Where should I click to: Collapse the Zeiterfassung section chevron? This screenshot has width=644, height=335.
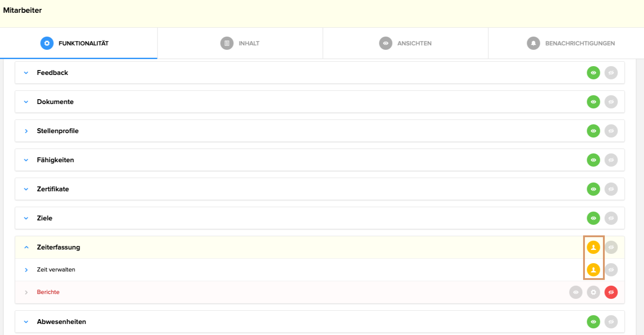click(26, 247)
